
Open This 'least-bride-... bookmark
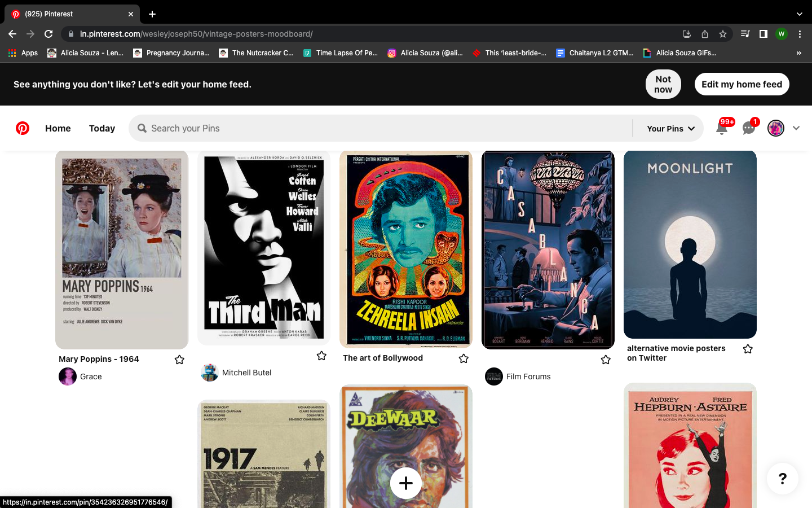[x=510, y=53]
